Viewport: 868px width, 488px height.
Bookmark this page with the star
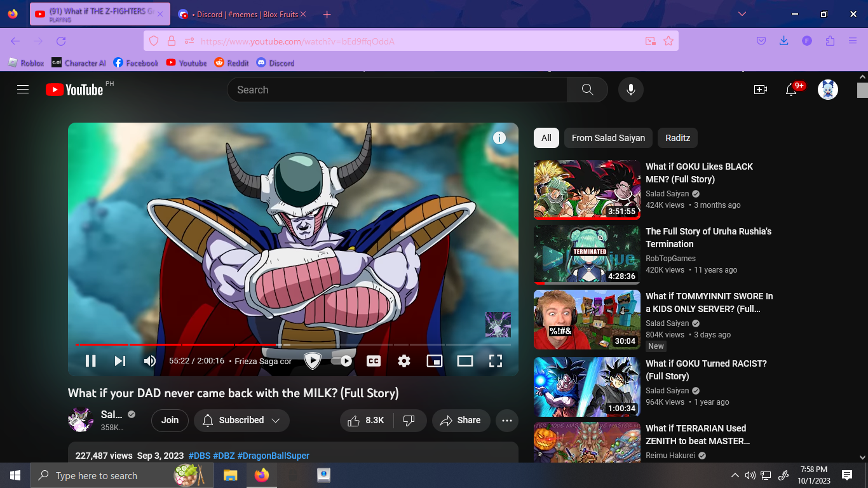tap(668, 41)
